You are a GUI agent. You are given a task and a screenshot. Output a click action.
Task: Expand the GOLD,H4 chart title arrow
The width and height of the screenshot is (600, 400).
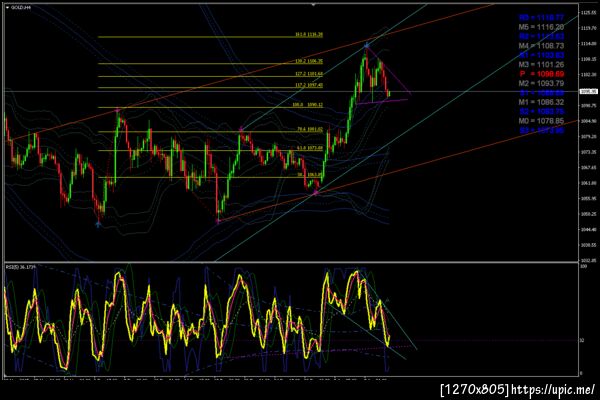7,7
